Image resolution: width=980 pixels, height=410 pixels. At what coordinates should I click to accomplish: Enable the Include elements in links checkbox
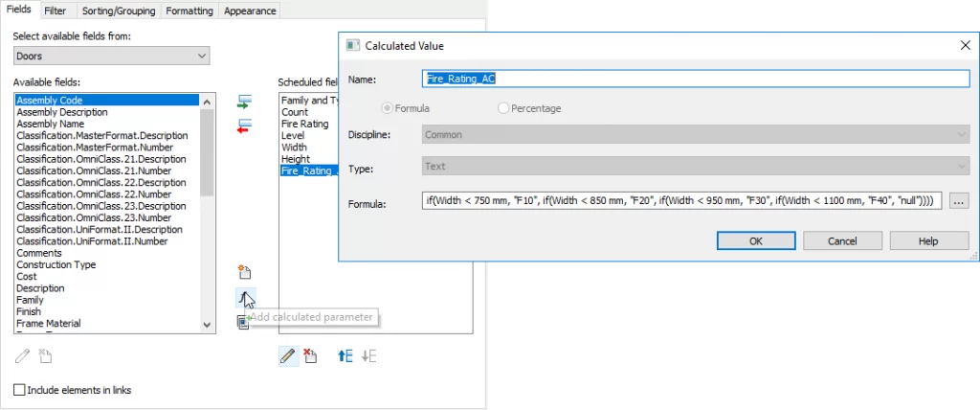(20, 390)
